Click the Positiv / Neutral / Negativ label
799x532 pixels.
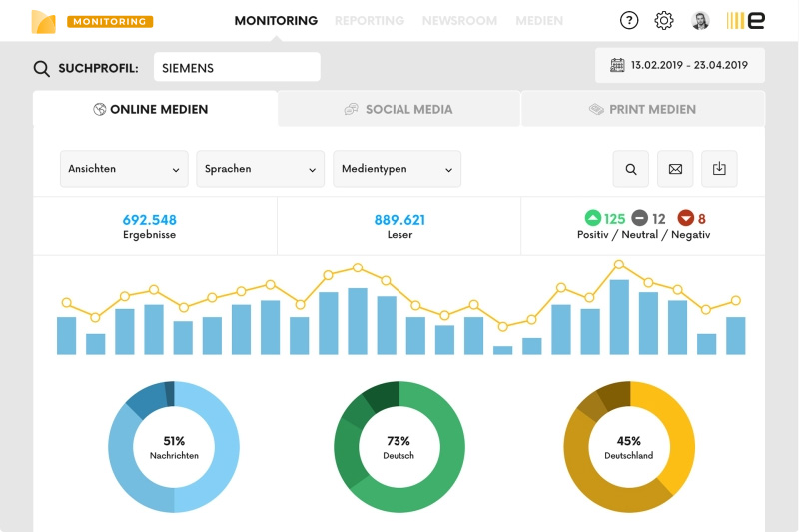pos(643,235)
